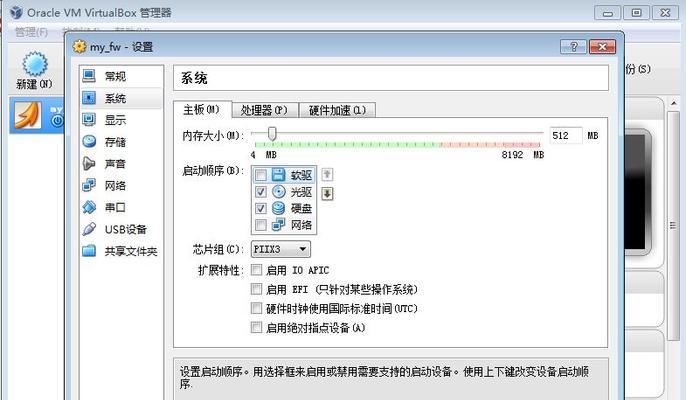Select the 系统 (System) category icon

[x=89, y=98]
